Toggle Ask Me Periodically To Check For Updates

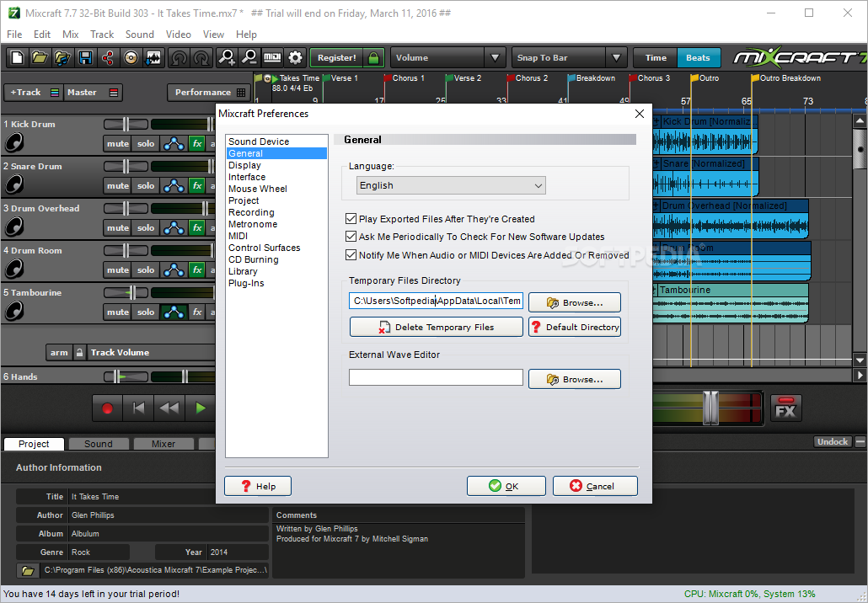click(x=351, y=236)
